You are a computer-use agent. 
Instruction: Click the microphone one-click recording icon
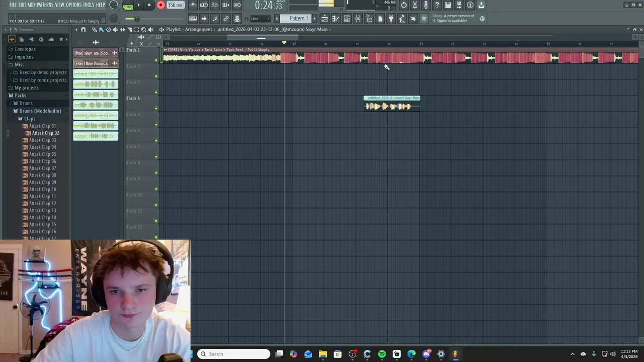[x=426, y=5]
